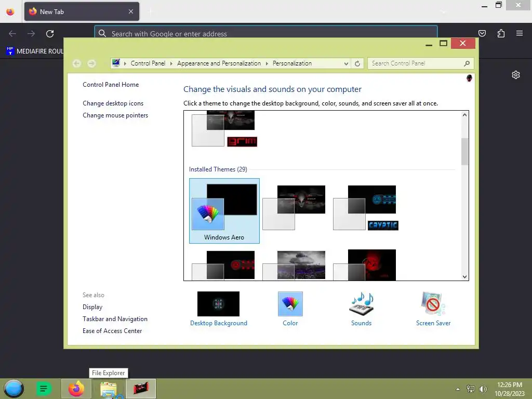Viewport: 532px width, 399px height.
Task: Click the theme list scrollbar thumb
Action: click(465, 152)
